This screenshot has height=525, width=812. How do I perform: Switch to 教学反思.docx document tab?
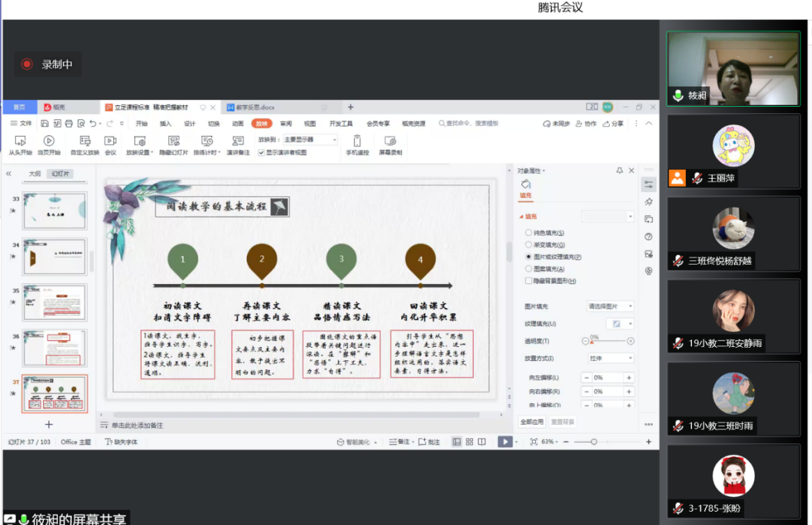(x=255, y=108)
